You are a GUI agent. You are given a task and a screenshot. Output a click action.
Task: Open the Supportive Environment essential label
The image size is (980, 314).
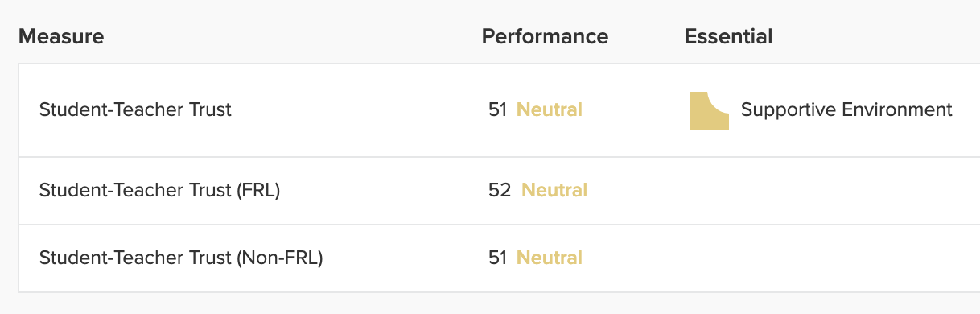[x=846, y=109]
